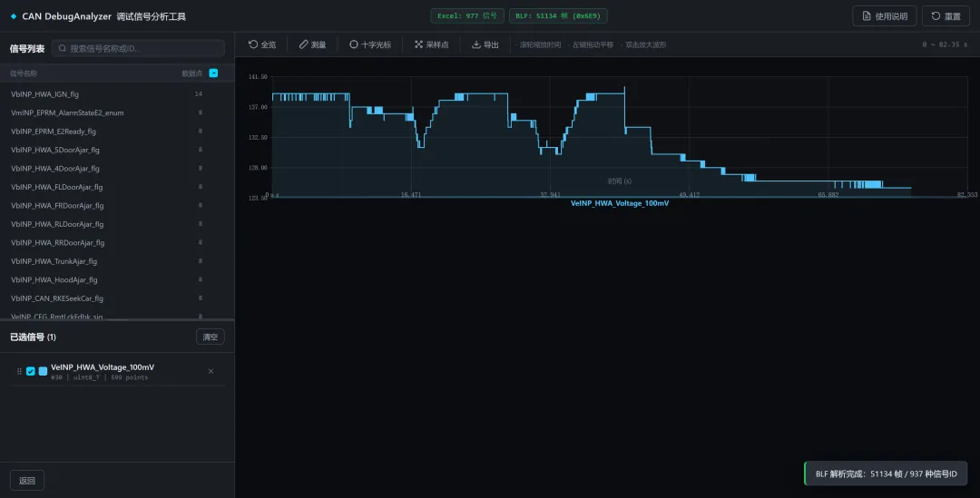Click the full view (全览) reset button

coord(262,44)
